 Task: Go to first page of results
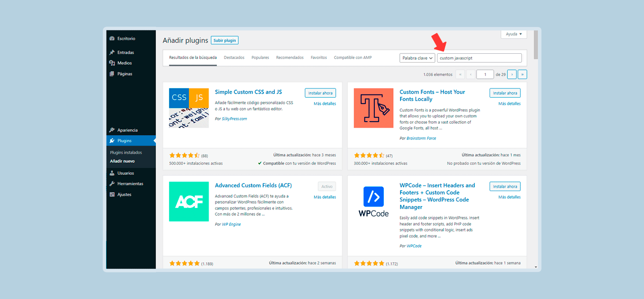coord(460,74)
